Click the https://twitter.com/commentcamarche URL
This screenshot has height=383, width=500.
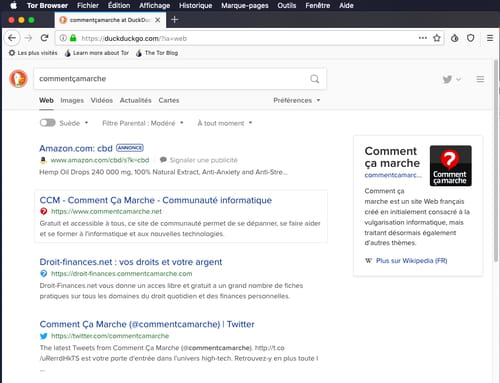110,336
